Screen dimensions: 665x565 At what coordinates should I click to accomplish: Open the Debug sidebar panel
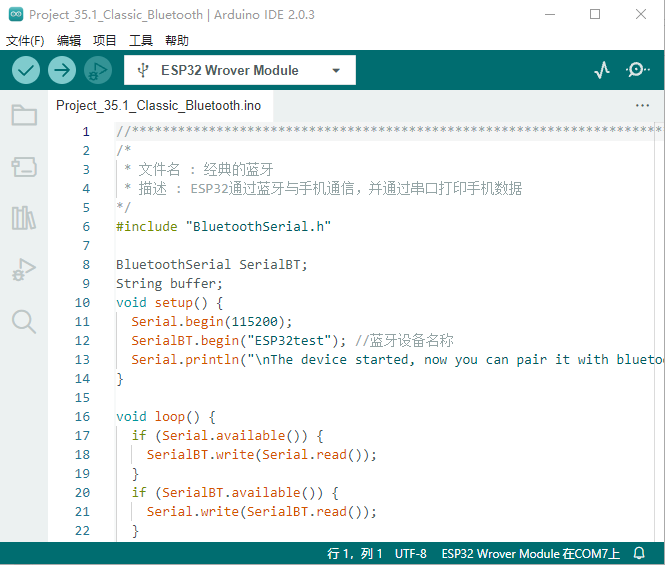24,270
